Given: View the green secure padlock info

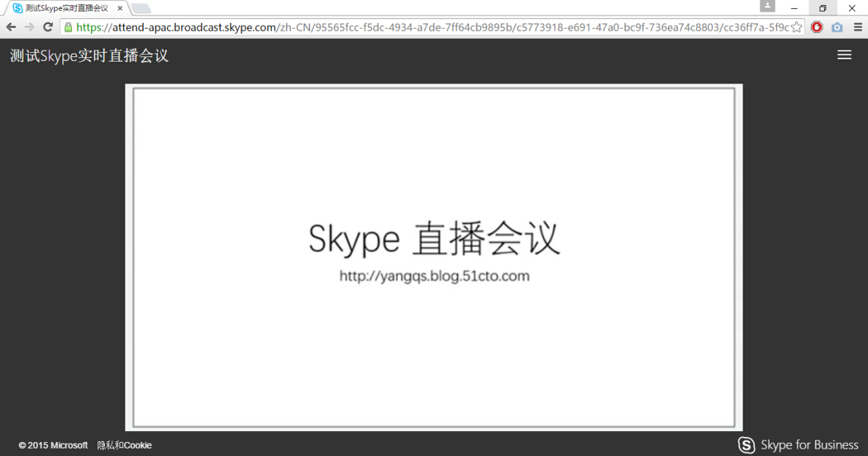Looking at the screenshot, I should click(x=68, y=27).
